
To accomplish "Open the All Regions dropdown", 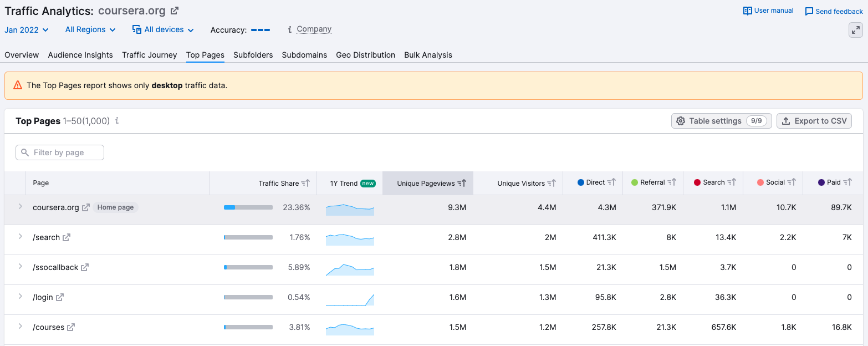I will pos(90,29).
